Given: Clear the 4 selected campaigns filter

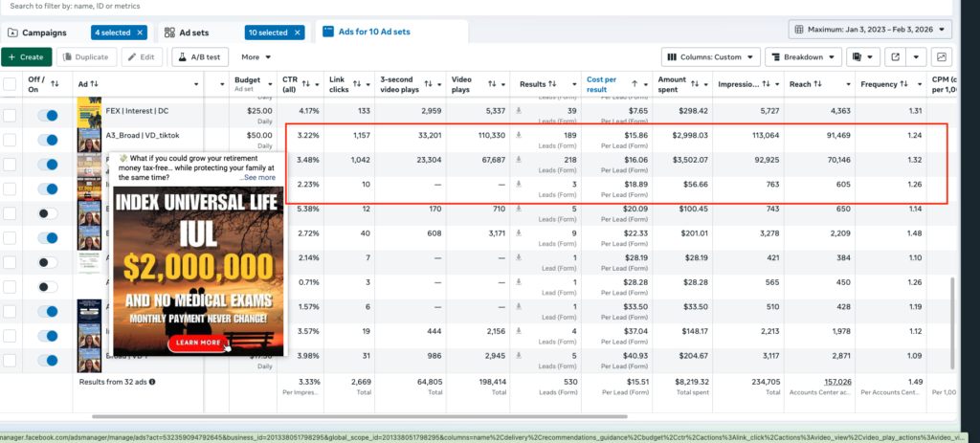Looking at the screenshot, I should point(140,33).
